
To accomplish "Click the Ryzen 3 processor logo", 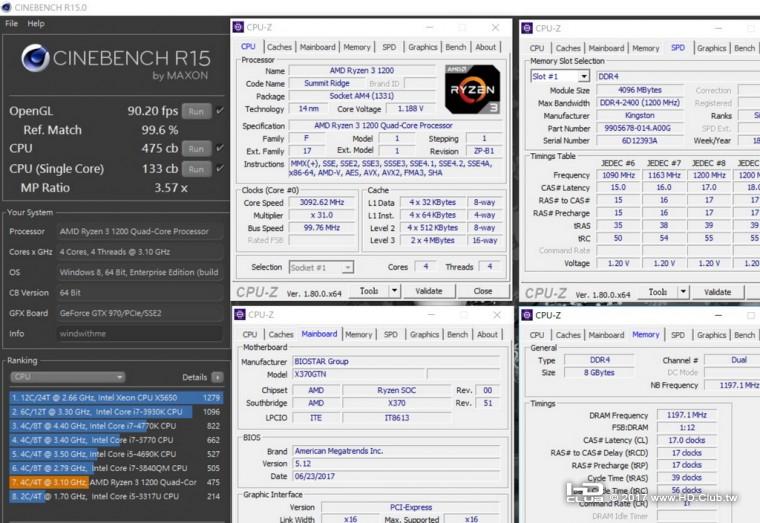I will [472, 89].
